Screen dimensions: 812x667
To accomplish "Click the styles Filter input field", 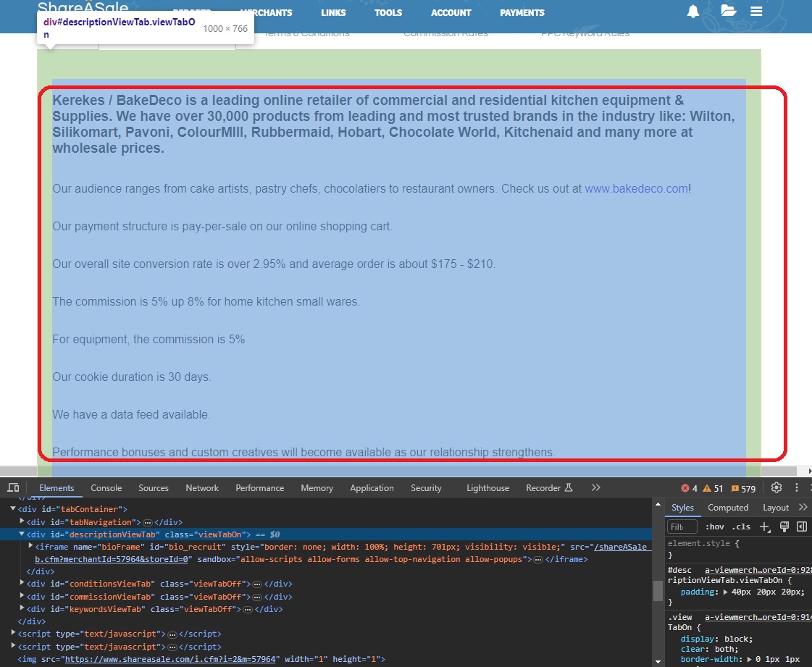I will coord(682,527).
